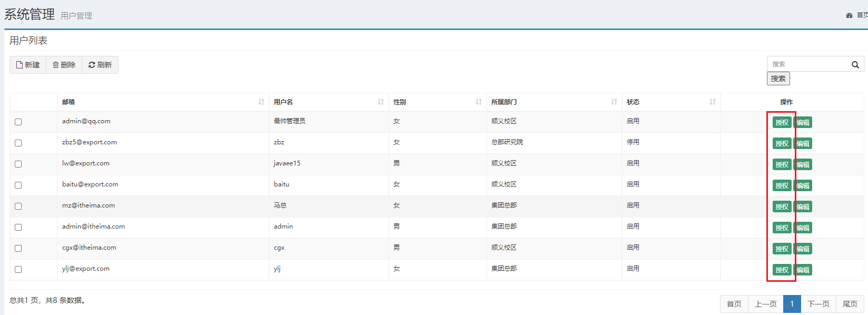The height and width of the screenshot is (315, 868).
Task: Click 授权 for mz@itheima.com row
Action: coord(782,206)
